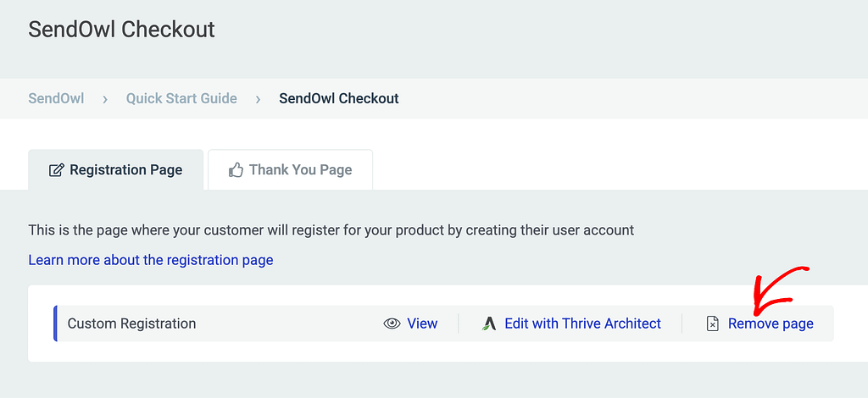Click the document-with-x icon beside Remove page
The image size is (868, 398).
click(713, 323)
